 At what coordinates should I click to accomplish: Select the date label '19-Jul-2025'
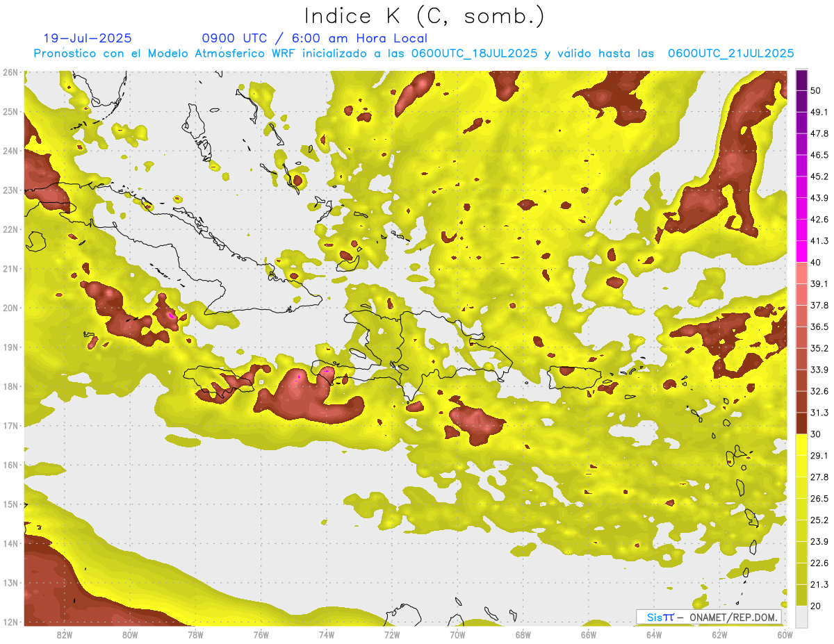(x=88, y=38)
